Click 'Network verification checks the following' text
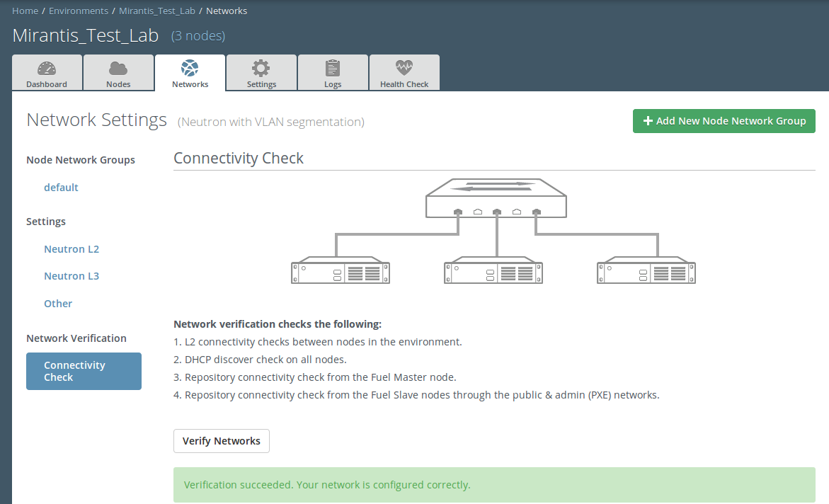This screenshot has height=504, width=829. (278, 324)
